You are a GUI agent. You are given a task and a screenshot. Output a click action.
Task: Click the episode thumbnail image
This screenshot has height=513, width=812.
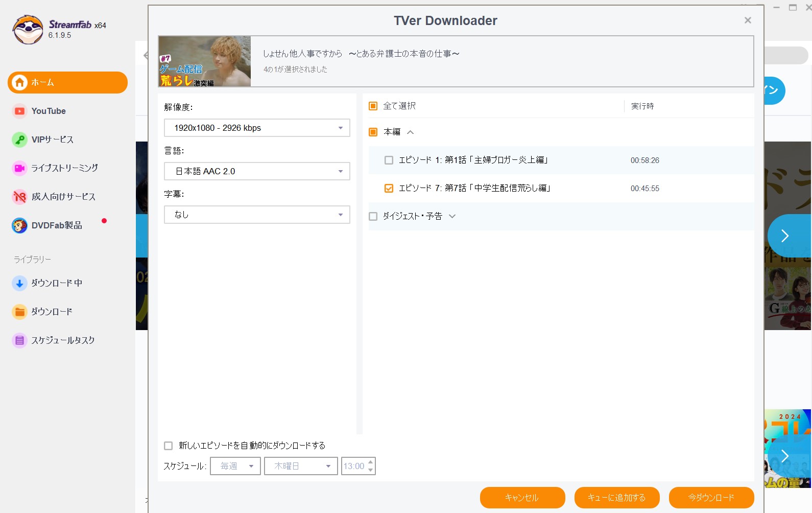point(205,61)
